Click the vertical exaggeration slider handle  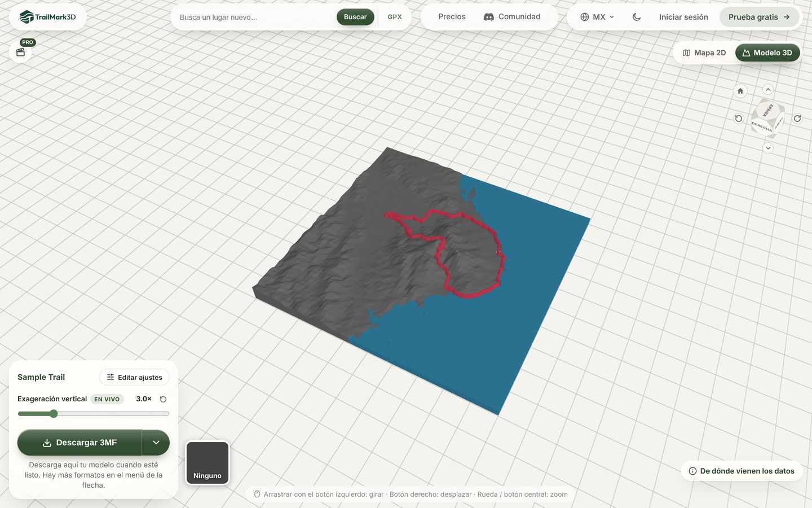54,414
